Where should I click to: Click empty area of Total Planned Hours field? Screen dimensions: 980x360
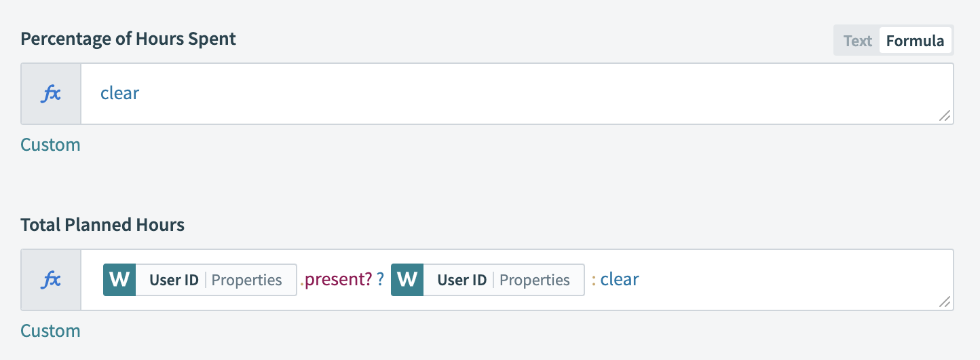click(x=780, y=280)
